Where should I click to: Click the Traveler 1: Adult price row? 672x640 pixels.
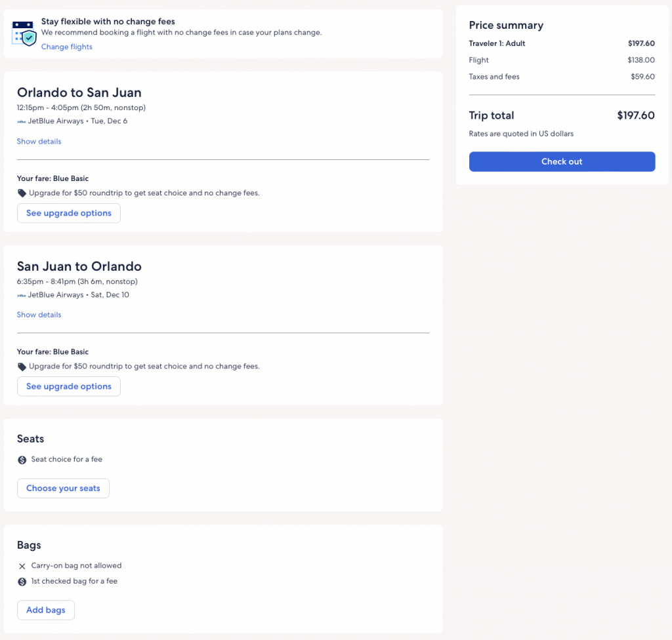coord(562,44)
